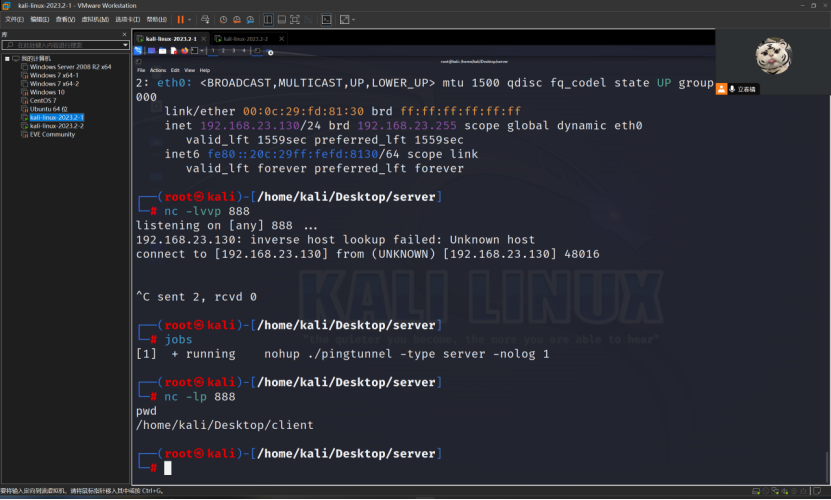This screenshot has width=831, height=500.
Task: Close the kali-linux-2023.2-2 tab
Action: 281,39
